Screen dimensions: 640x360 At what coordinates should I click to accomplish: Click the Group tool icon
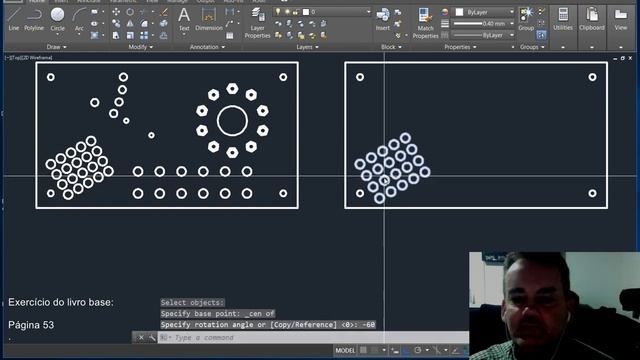526,19
